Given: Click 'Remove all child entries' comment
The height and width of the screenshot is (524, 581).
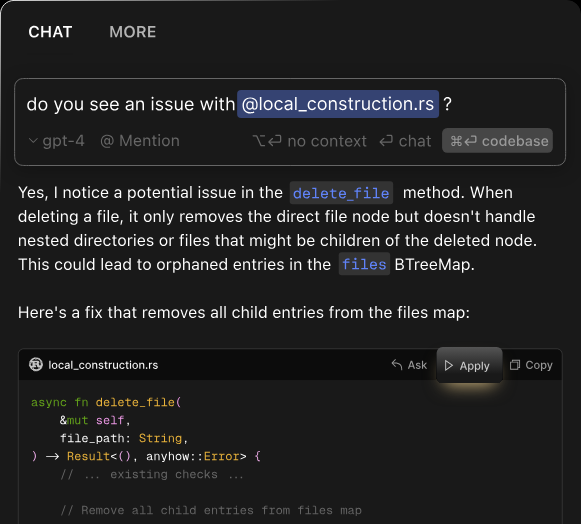Looking at the screenshot, I should (211, 510).
